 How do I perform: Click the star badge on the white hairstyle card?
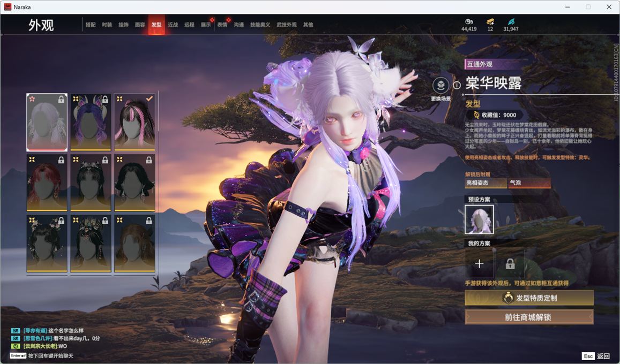pyautogui.click(x=32, y=98)
